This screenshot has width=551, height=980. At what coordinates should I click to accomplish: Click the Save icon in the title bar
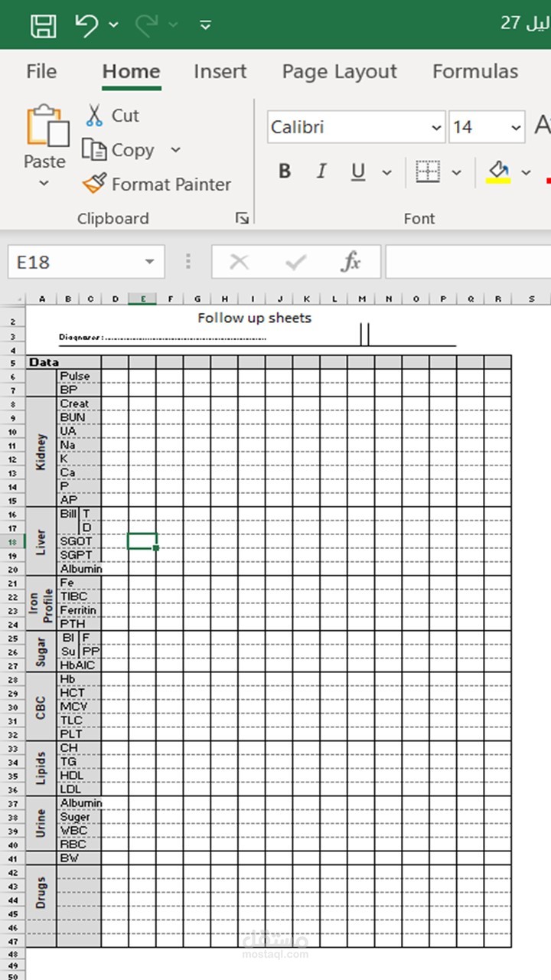(x=44, y=24)
